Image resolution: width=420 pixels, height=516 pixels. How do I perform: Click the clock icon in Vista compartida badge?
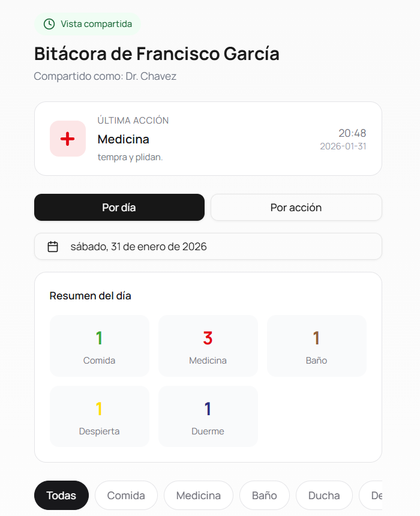click(49, 24)
